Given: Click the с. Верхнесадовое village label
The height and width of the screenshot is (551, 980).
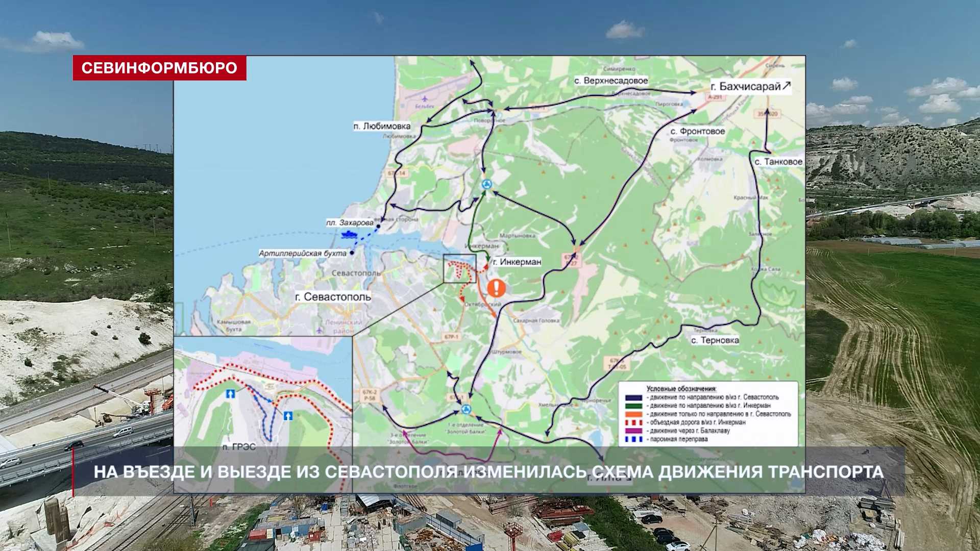Looking at the screenshot, I should pyautogui.click(x=610, y=81).
